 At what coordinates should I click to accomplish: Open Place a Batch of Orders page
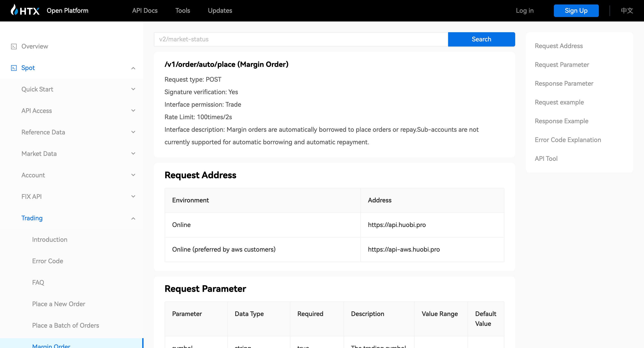66,326
